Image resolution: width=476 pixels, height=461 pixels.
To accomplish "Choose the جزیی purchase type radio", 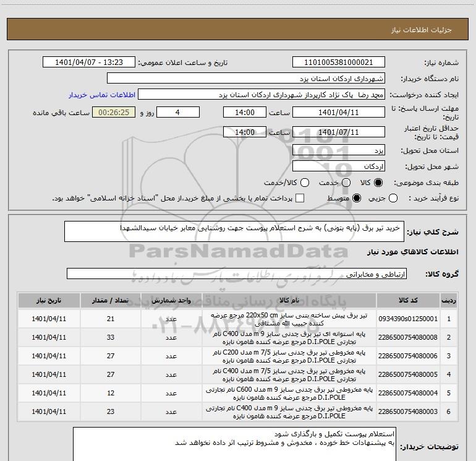I will pos(393,198).
